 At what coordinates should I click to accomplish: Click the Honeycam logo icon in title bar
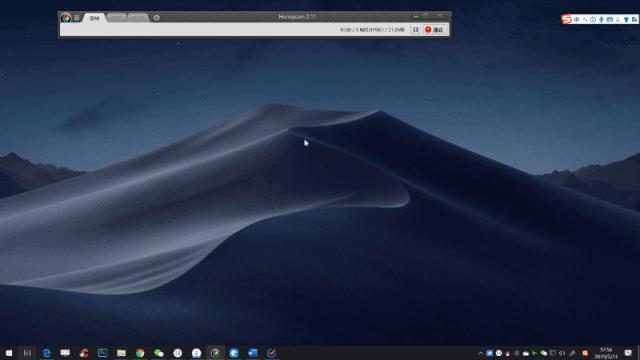tap(65, 18)
